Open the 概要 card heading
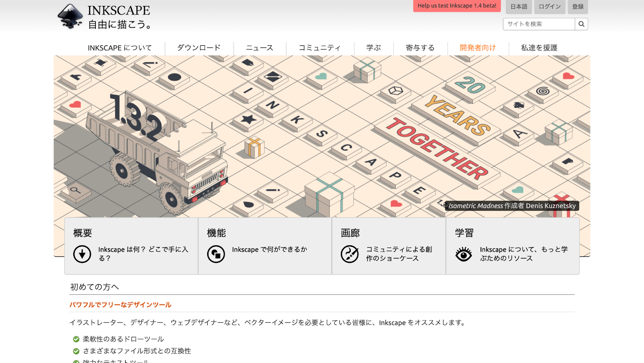 (x=83, y=233)
